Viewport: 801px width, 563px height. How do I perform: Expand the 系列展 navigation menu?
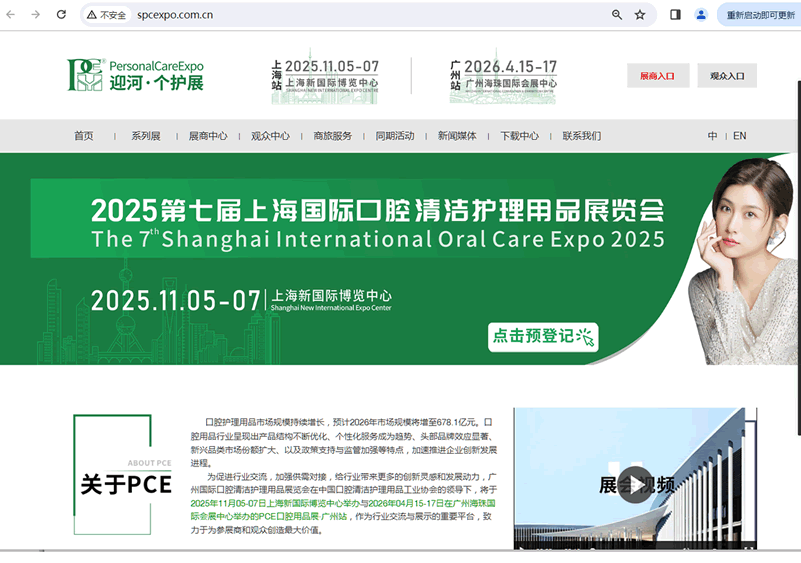tap(145, 136)
